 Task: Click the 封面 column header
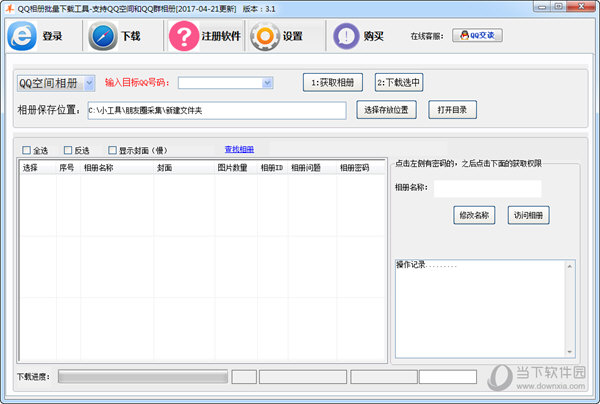184,168
